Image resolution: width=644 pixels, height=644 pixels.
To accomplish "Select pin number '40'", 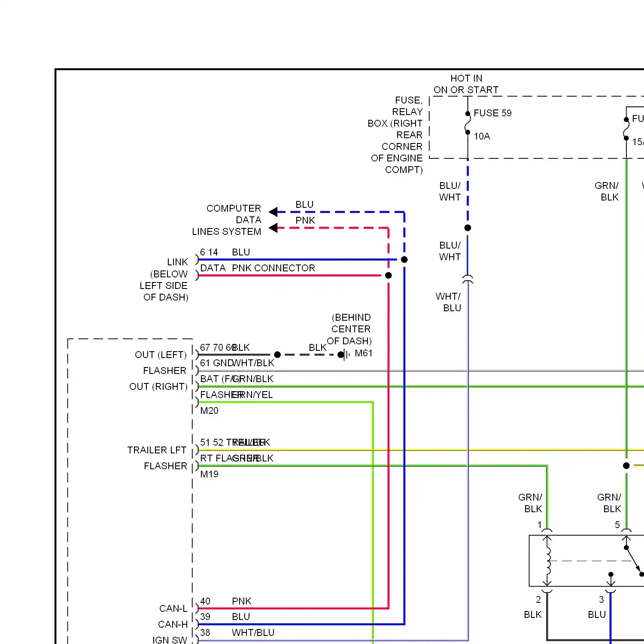I will tap(205, 601).
